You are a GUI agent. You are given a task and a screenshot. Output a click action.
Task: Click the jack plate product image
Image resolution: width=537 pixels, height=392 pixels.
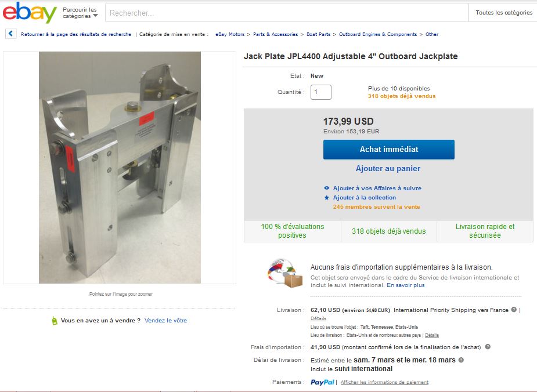(120, 168)
